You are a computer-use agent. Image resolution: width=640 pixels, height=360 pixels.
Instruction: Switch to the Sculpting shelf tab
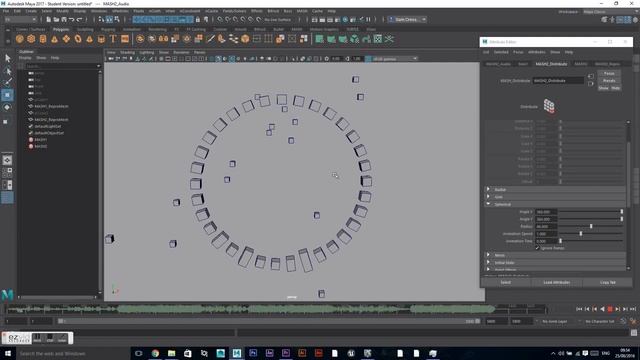coord(85,29)
